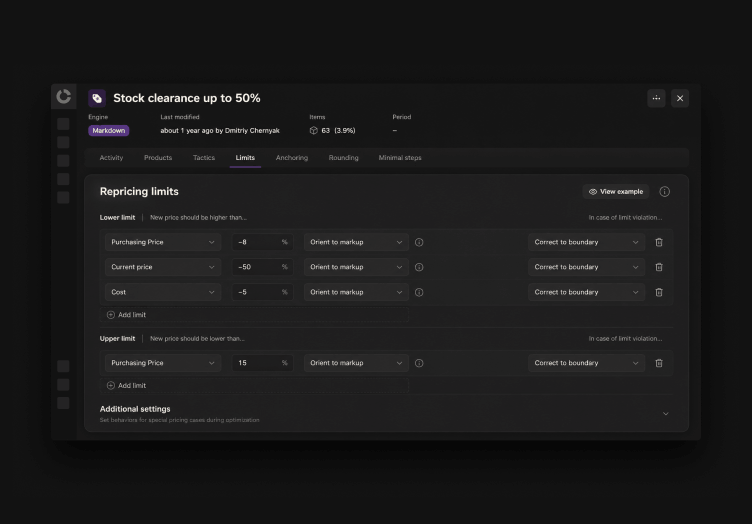Open the Activity tab
The image size is (752, 524).
point(111,158)
